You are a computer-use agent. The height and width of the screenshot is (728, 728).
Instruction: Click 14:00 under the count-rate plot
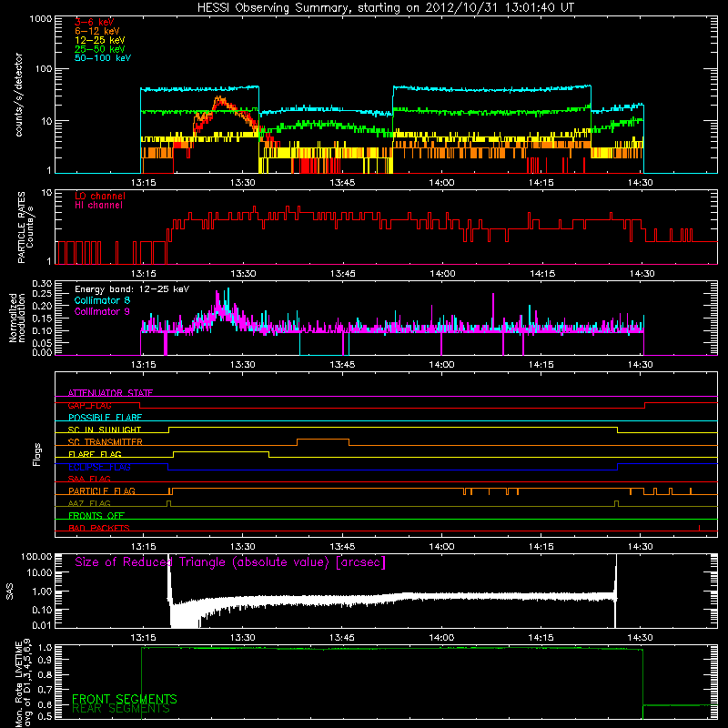[441, 183]
